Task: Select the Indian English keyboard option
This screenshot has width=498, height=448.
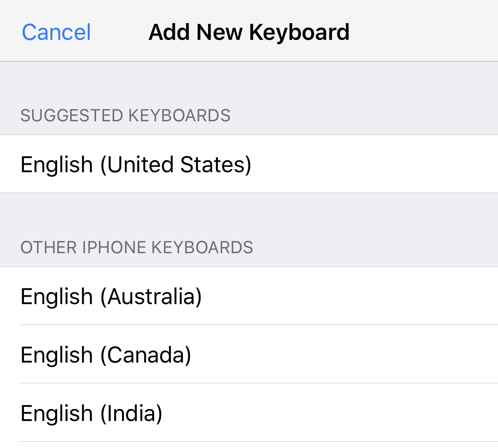Action: coord(91,413)
